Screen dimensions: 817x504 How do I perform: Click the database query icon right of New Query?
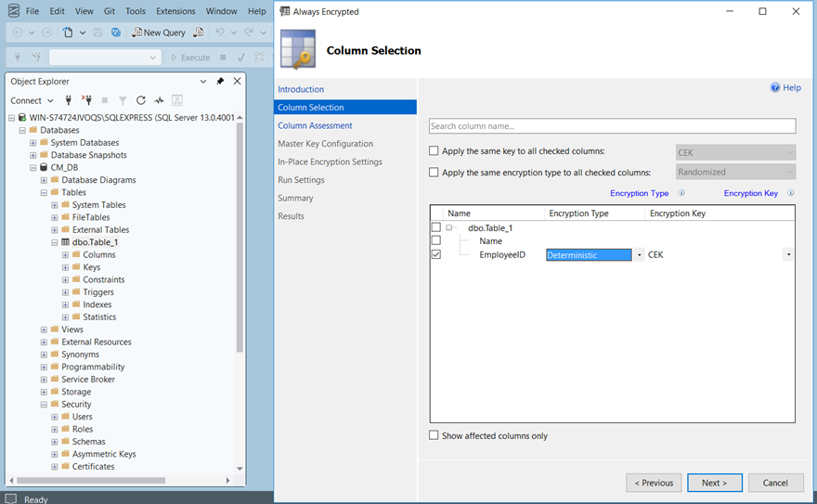tap(198, 32)
